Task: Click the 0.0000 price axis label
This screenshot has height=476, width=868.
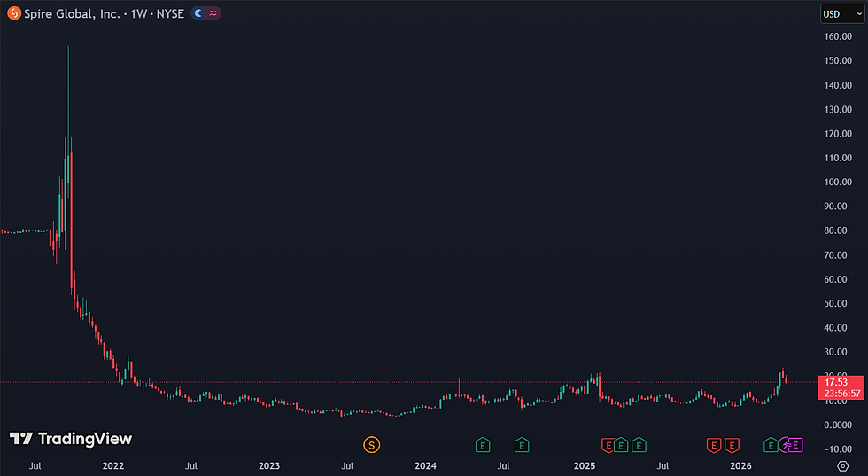Action: [838, 425]
